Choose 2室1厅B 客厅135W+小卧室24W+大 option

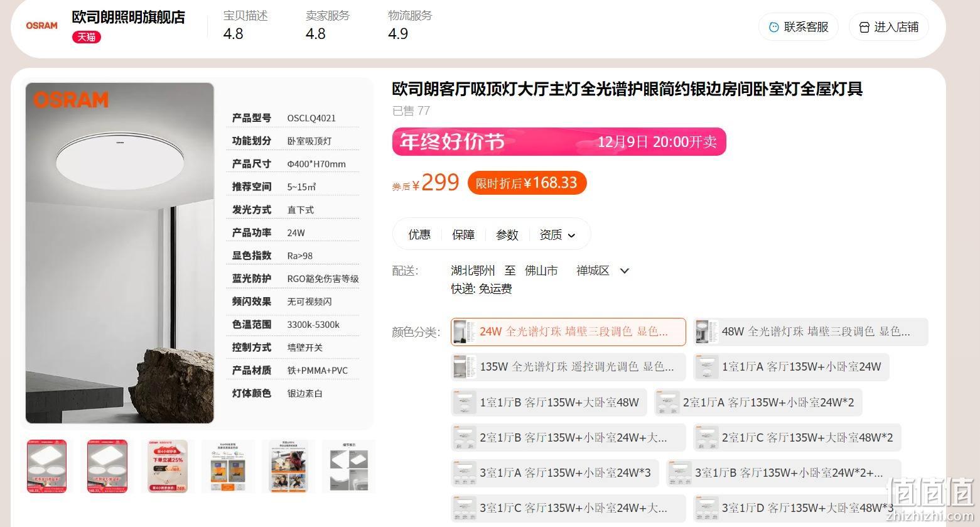568,438
